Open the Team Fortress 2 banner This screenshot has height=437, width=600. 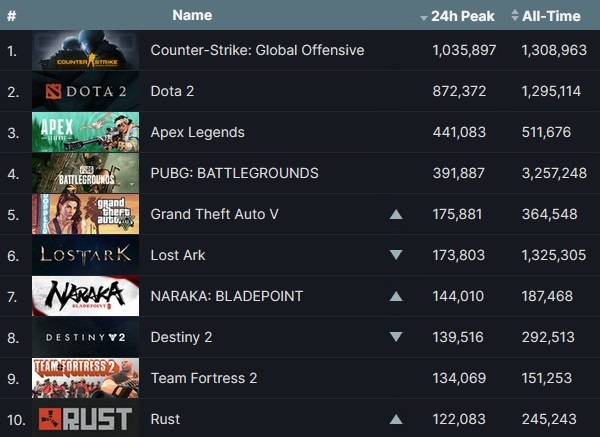85,379
